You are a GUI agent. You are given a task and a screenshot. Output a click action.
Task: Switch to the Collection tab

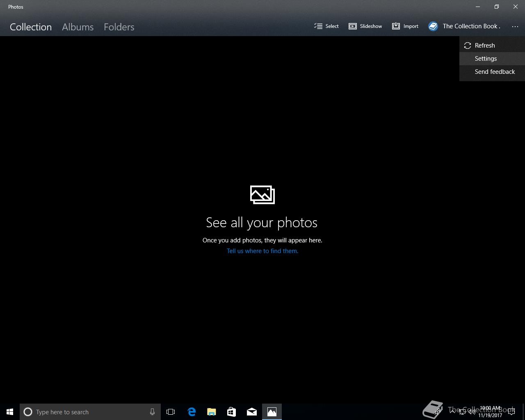coord(31,27)
